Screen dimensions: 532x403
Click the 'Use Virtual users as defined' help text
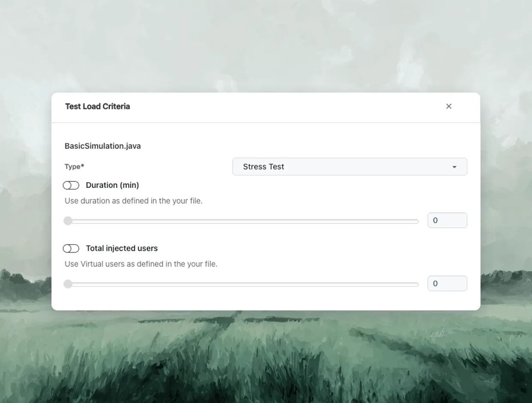141,264
